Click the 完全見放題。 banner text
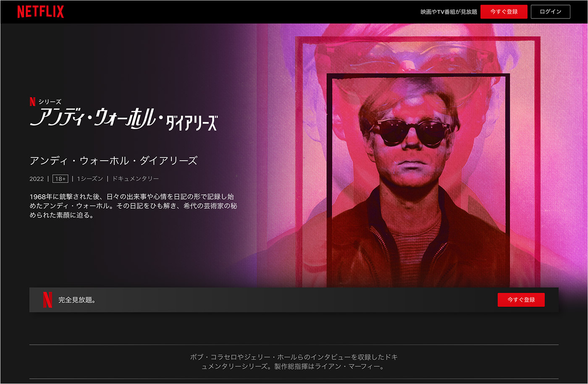This screenshot has height=384, width=588. click(x=77, y=300)
